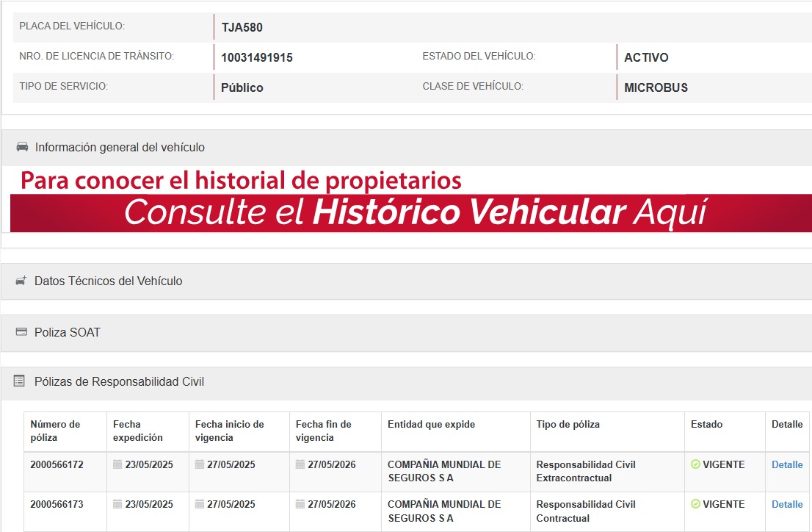Image resolution: width=812 pixels, height=532 pixels.
Task: Click the list icon beside Pólizas de Responsabilidad Civil
Action: [x=20, y=381]
